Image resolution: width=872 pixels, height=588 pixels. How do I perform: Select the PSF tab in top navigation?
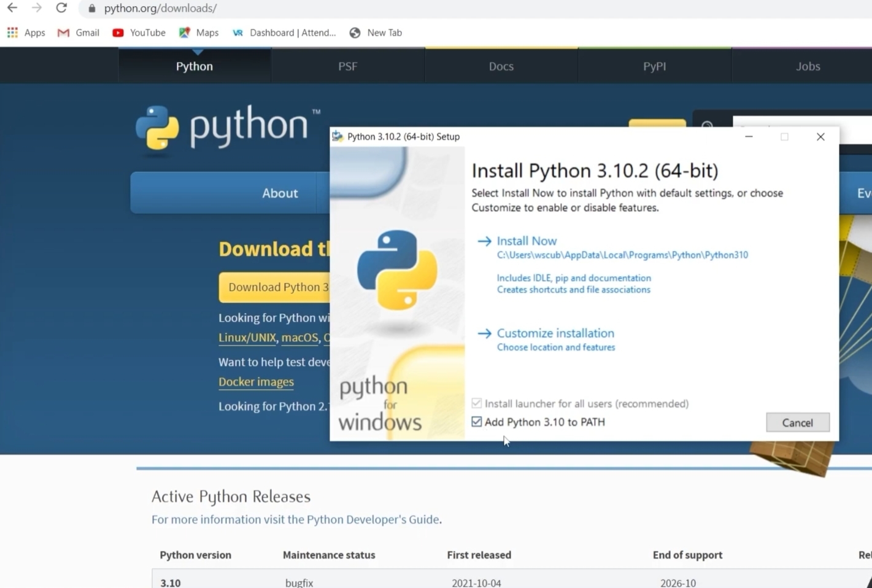348,66
